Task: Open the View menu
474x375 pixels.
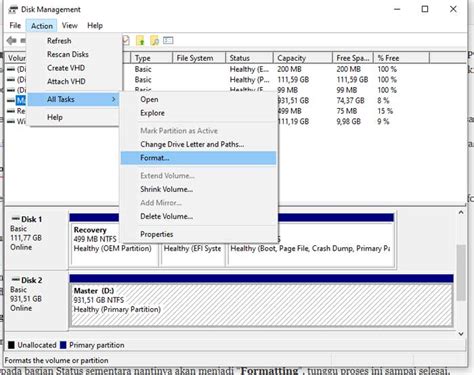Action: coord(70,26)
